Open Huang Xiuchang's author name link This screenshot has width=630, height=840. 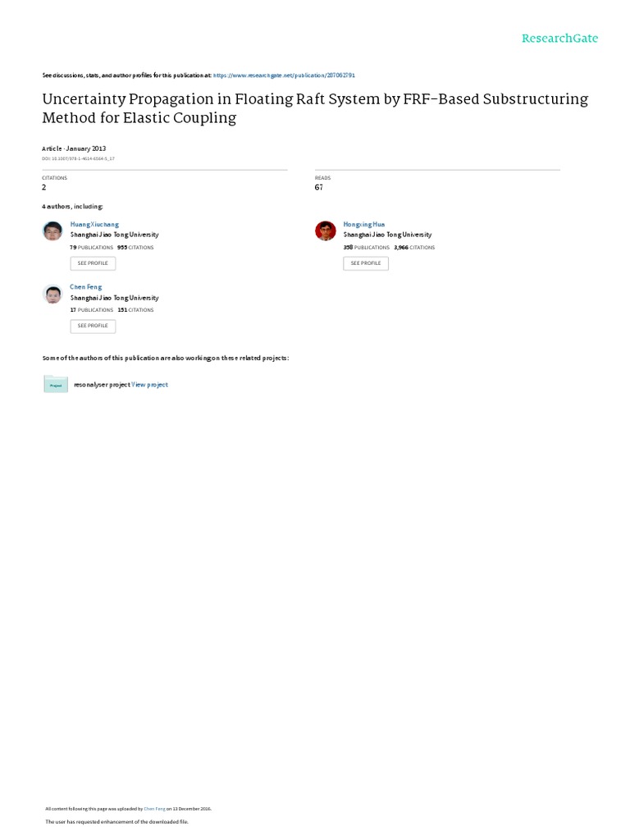tap(94, 225)
